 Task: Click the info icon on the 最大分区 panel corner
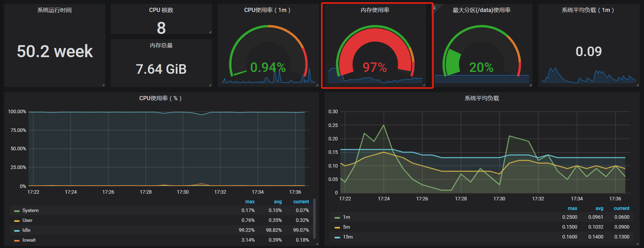tap(435, 7)
